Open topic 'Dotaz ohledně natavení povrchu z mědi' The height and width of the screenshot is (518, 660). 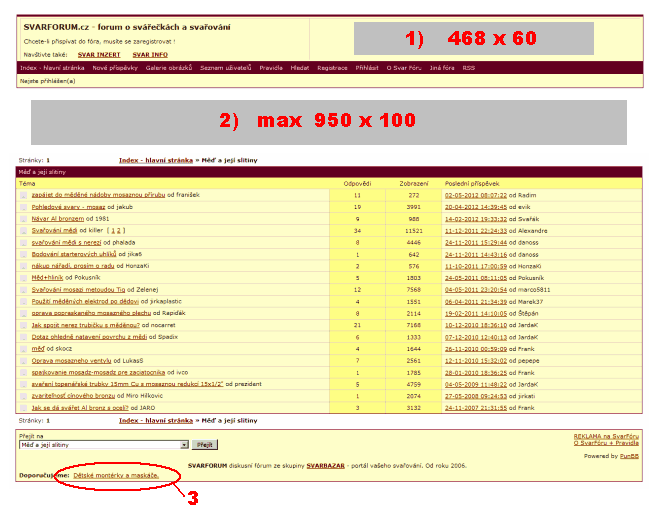pos(89,337)
